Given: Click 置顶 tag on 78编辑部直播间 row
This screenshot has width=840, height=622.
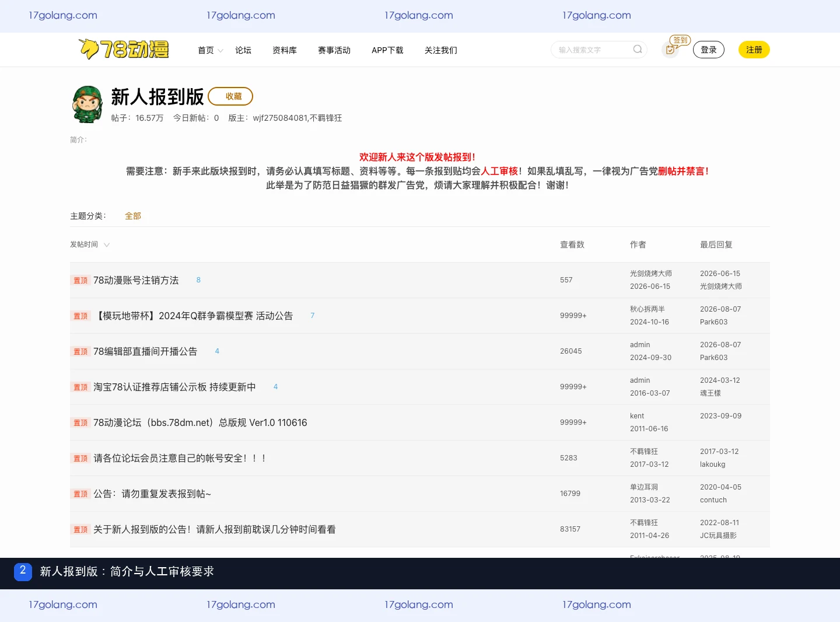Looking at the screenshot, I should tap(80, 352).
